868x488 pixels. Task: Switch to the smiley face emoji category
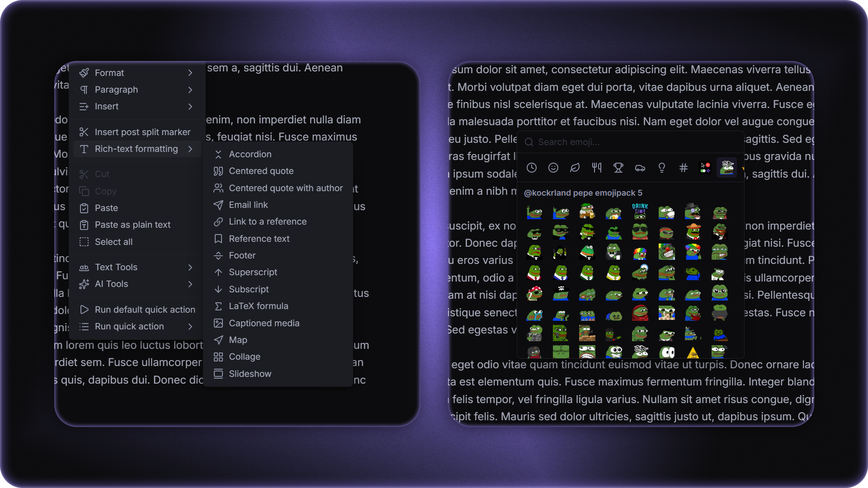pos(553,168)
